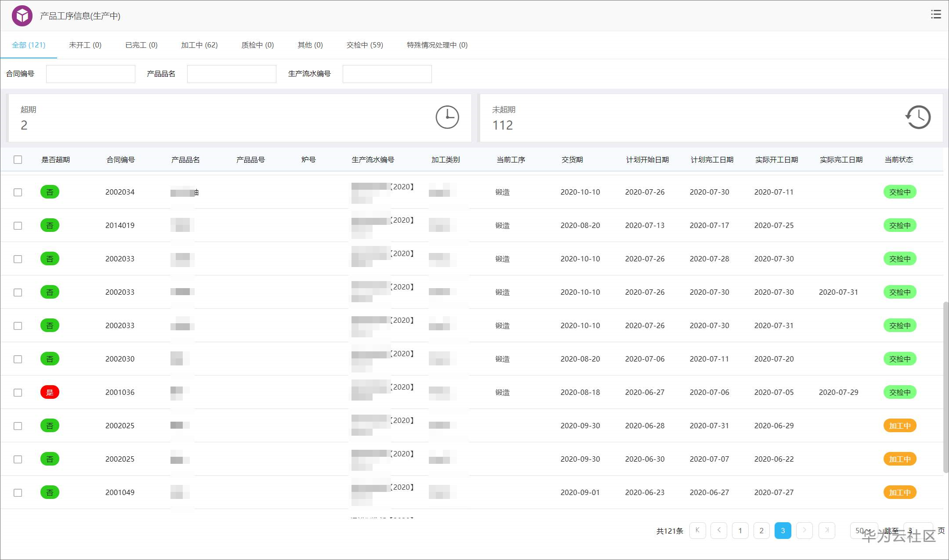Click 交检中 status tag for 2002034
949x560 pixels.
click(x=900, y=192)
